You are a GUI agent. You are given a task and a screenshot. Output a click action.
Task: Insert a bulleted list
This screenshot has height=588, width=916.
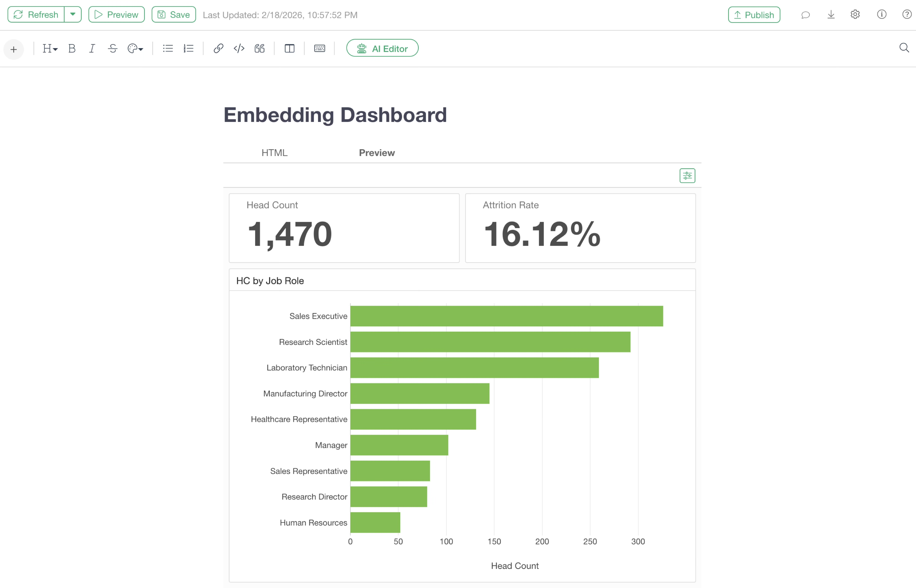pyautogui.click(x=168, y=48)
